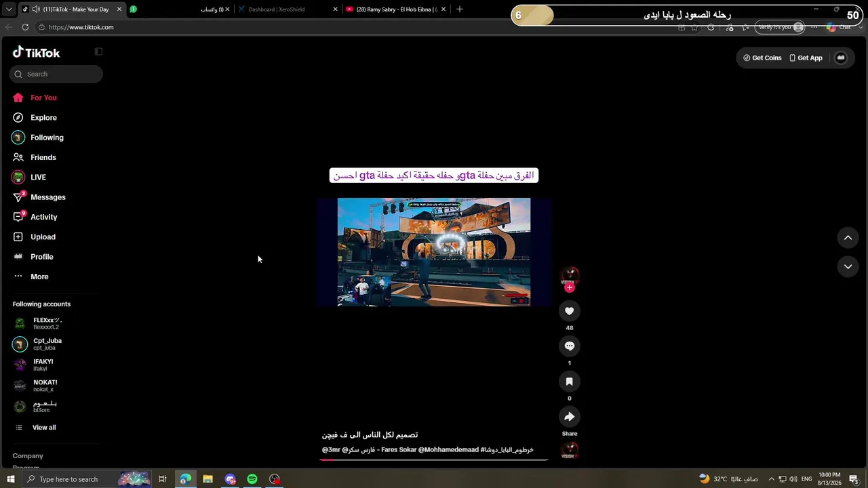
Task: Open Spotify from the taskbar
Action: [x=252, y=479]
